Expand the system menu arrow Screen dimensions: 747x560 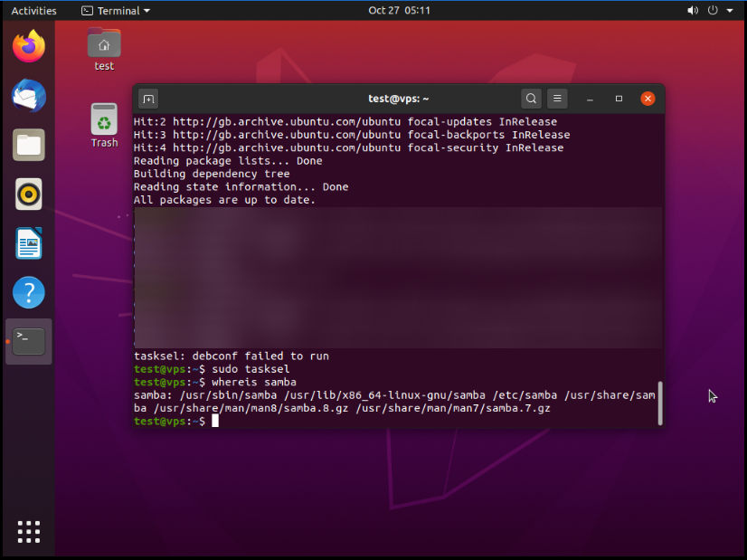tap(730, 11)
